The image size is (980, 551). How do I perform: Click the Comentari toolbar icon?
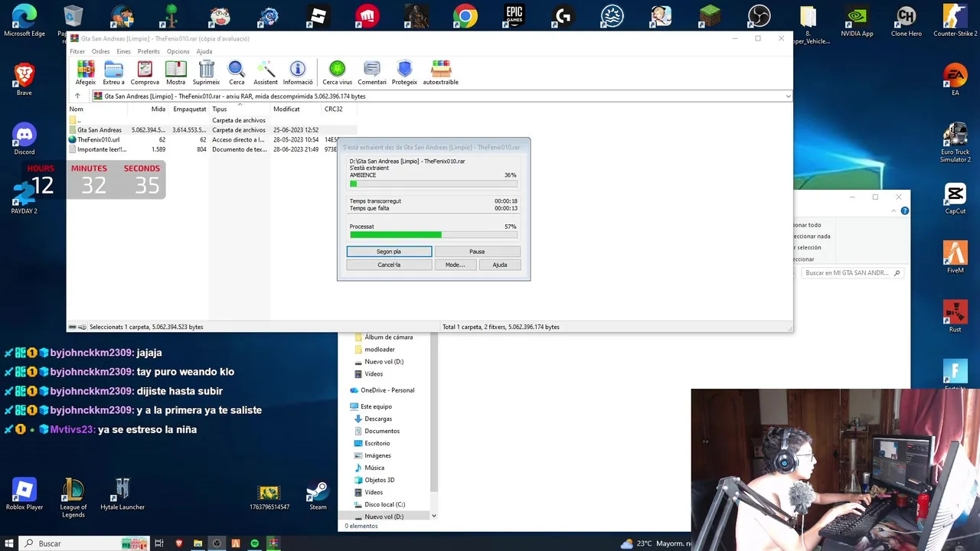tap(372, 73)
